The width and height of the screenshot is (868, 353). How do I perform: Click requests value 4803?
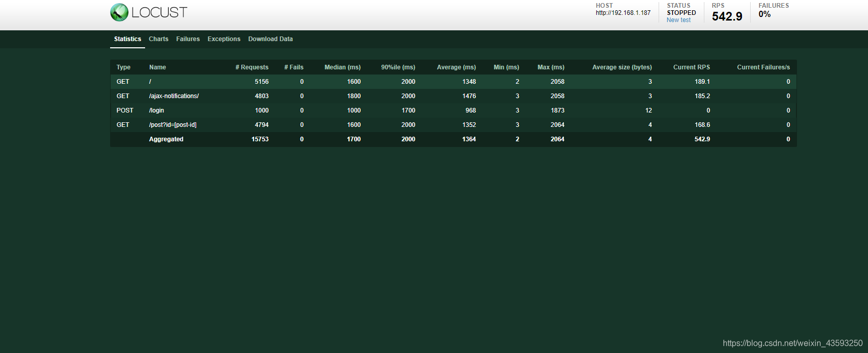click(262, 96)
